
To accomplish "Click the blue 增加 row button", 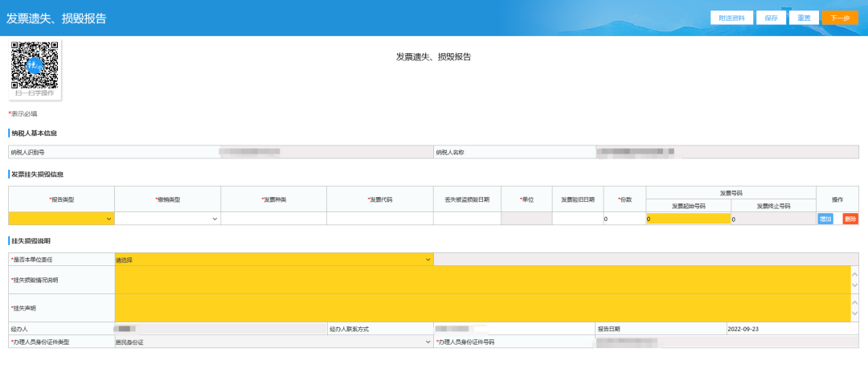I will [x=825, y=219].
